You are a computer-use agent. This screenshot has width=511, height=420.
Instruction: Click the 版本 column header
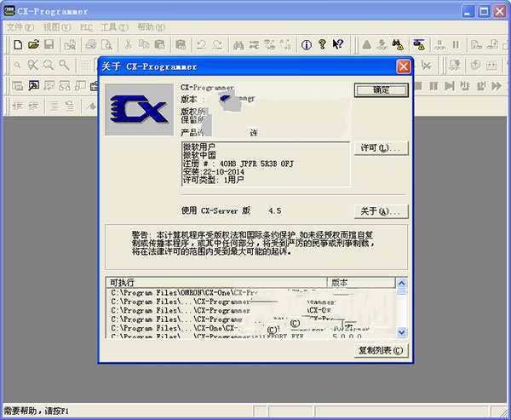click(361, 282)
